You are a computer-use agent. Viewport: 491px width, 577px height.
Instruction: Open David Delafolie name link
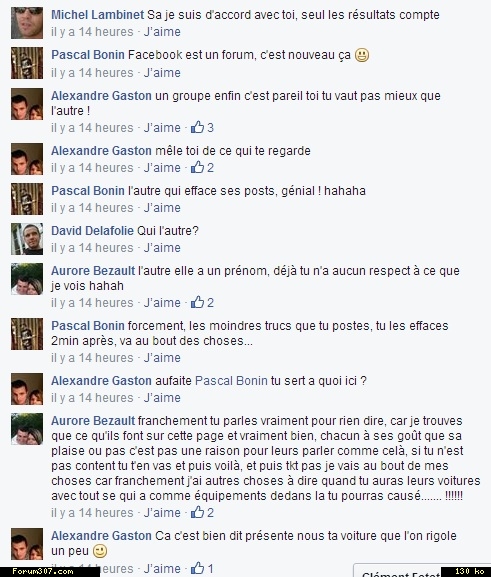tap(92, 231)
